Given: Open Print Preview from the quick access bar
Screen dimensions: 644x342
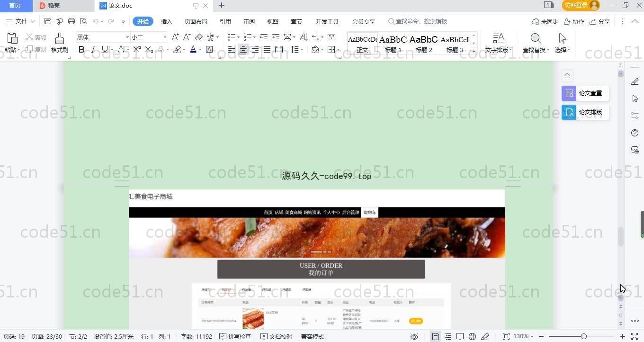Looking at the screenshot, I should pyautogui.click(x=83, y=21).
